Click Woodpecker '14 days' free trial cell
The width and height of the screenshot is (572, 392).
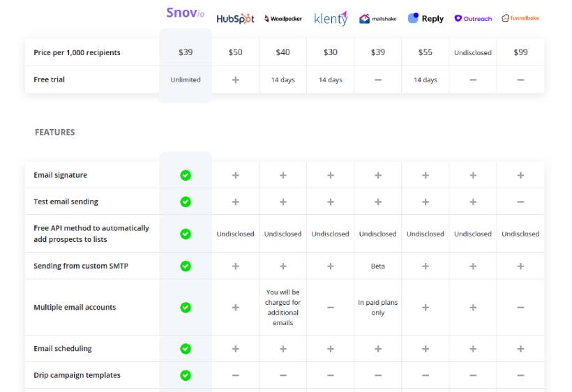(283, 80)
